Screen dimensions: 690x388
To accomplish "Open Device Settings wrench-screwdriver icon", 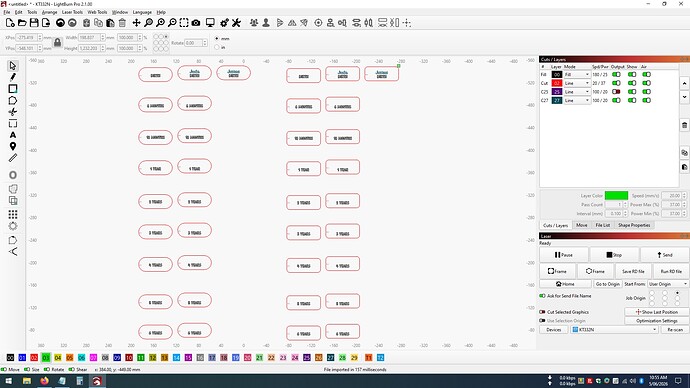I will click(x=236, y=23).
